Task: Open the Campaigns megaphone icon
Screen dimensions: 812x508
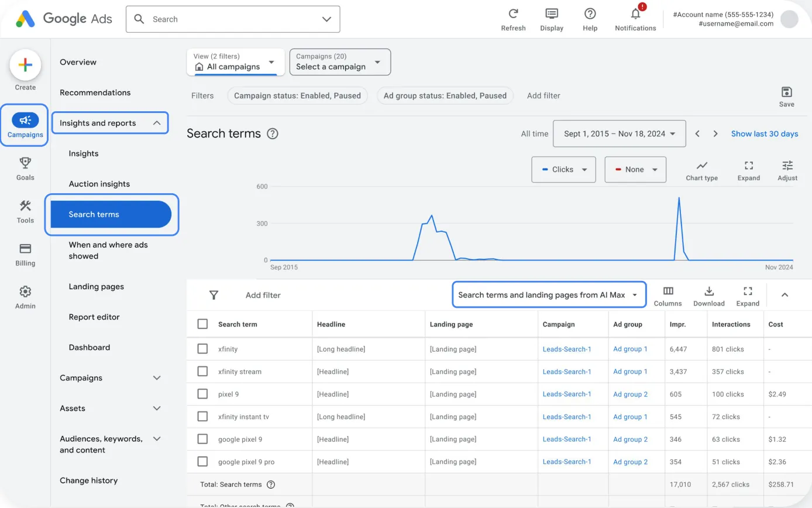Action: click(25, 121)
